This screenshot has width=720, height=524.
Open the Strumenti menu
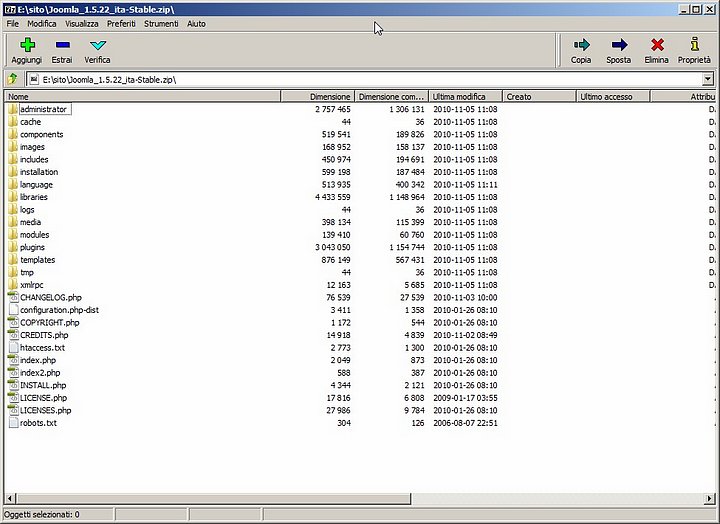tap(161, 23)
